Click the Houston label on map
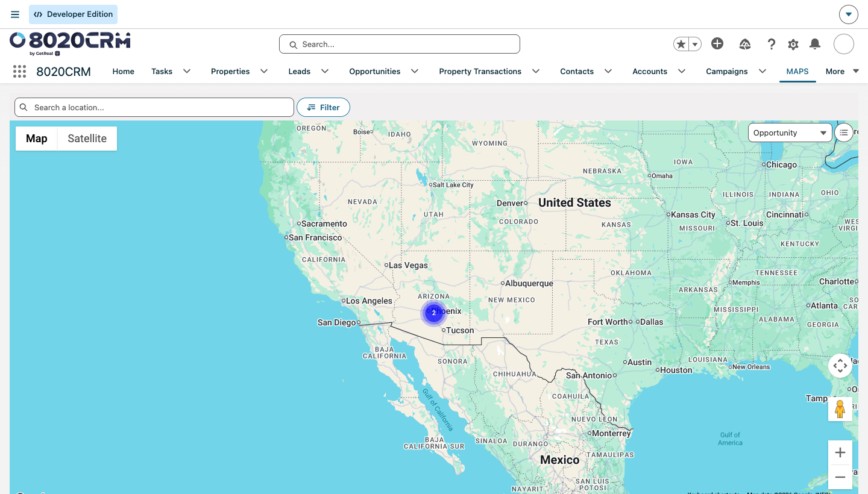Image resolution: width=868 pixels, height=494 pixels. coord(676,370)
